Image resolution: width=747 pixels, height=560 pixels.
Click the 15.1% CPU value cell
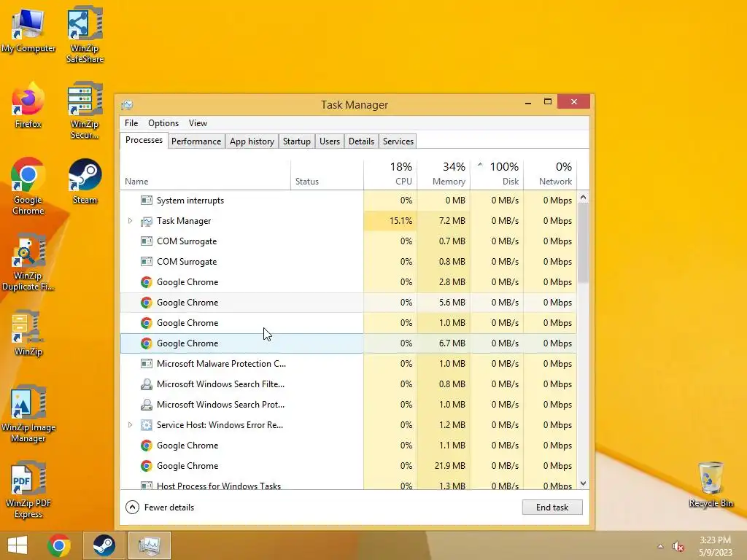pyautogui.click(x=390, y=221)
